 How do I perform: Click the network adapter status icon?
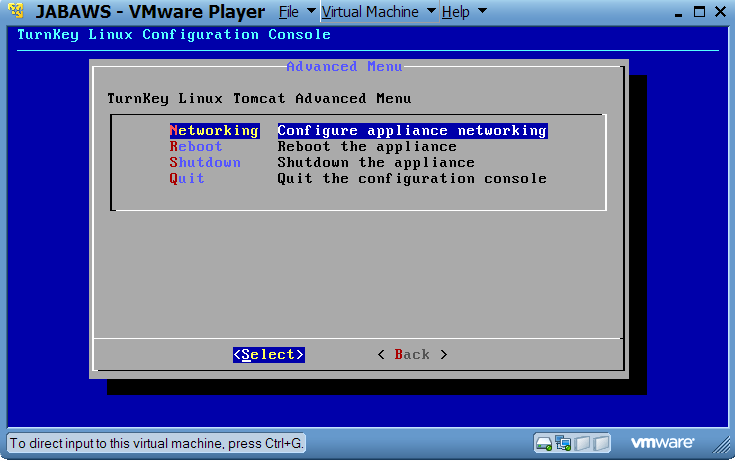(x=563, y=442)
